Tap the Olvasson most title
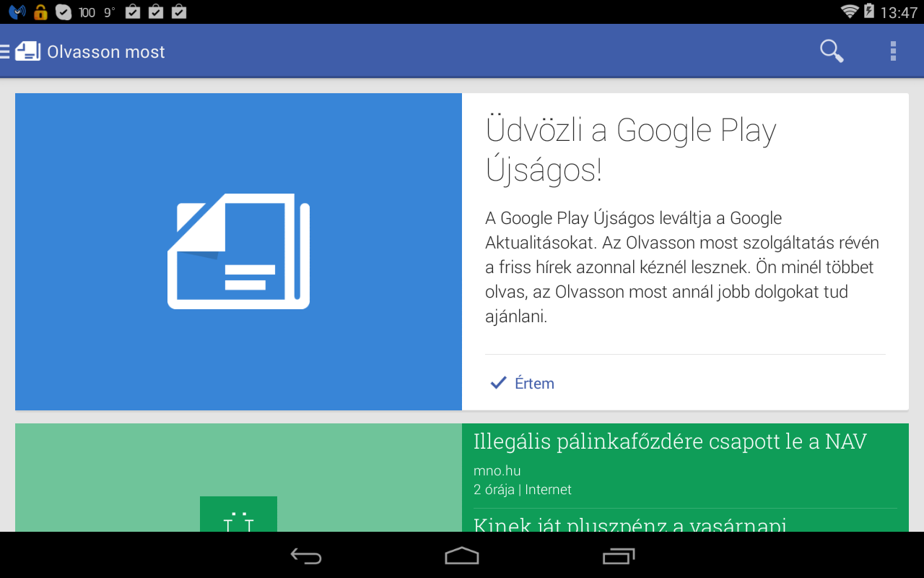Image resolution: width=924 pixels, height=578 pixels. (106, 52)
